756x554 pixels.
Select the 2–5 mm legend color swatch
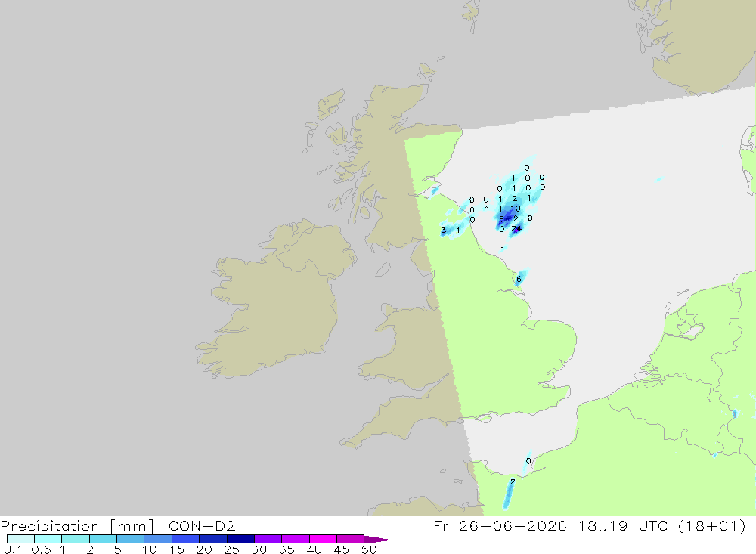103,539
